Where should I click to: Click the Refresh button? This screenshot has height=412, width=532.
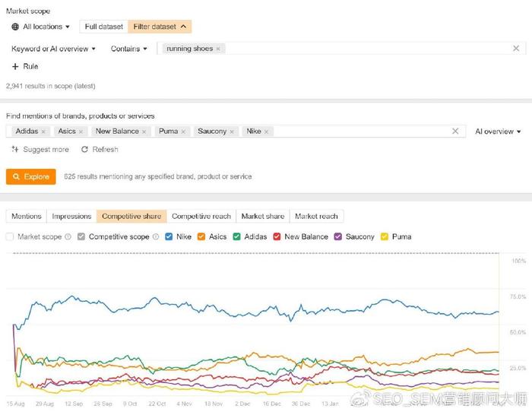[100, 149]
